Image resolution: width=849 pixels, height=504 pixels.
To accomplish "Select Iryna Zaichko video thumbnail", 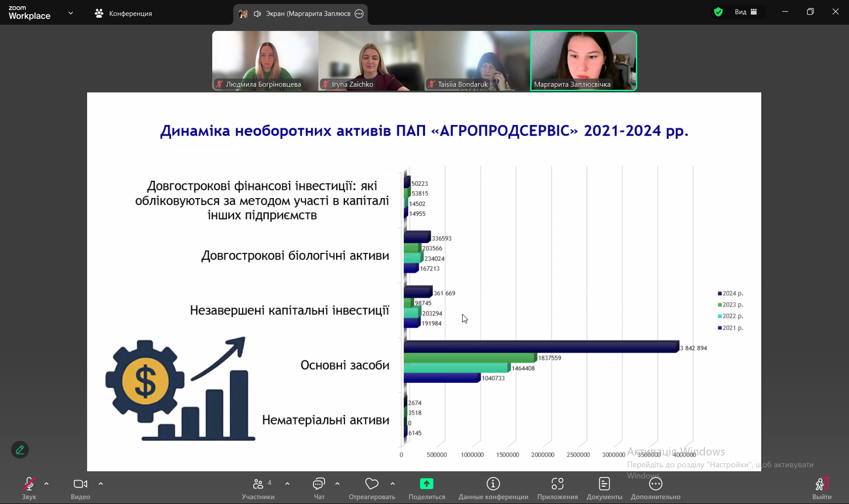I will coord(371,61).
